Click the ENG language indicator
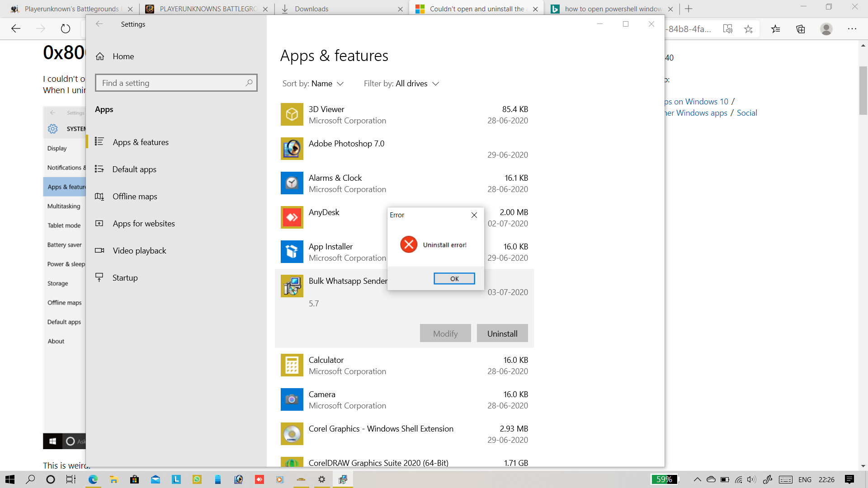Viewport: 868px width, 488px height. [805, 480]
